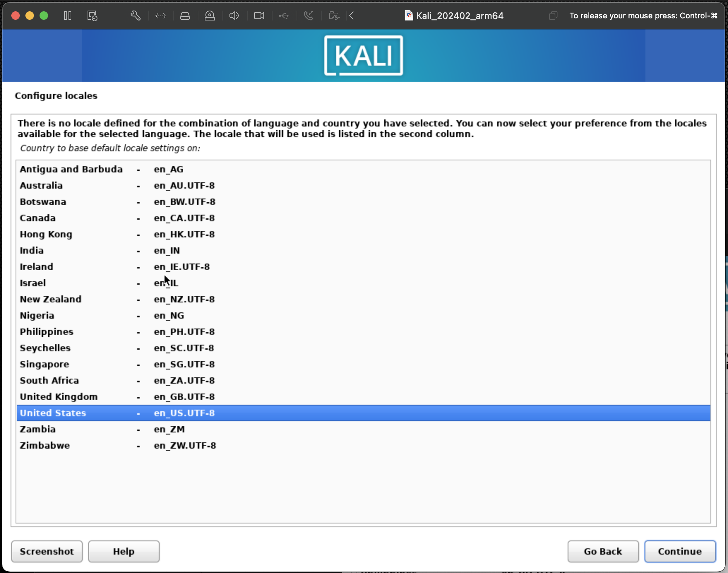Image resolution: width=728 pixels, height=573 pixels.
Task: Click the camera/video icon in toolbar
Action: (x=259, y=16)
